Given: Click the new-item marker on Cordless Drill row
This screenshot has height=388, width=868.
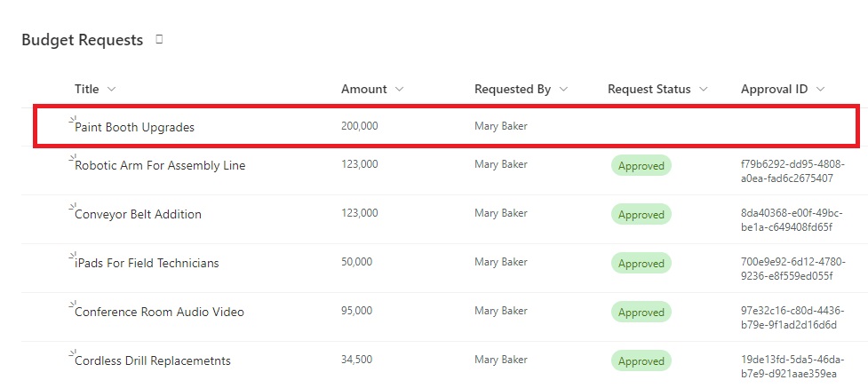Looking at the screenshot, I should click(71, 352).
